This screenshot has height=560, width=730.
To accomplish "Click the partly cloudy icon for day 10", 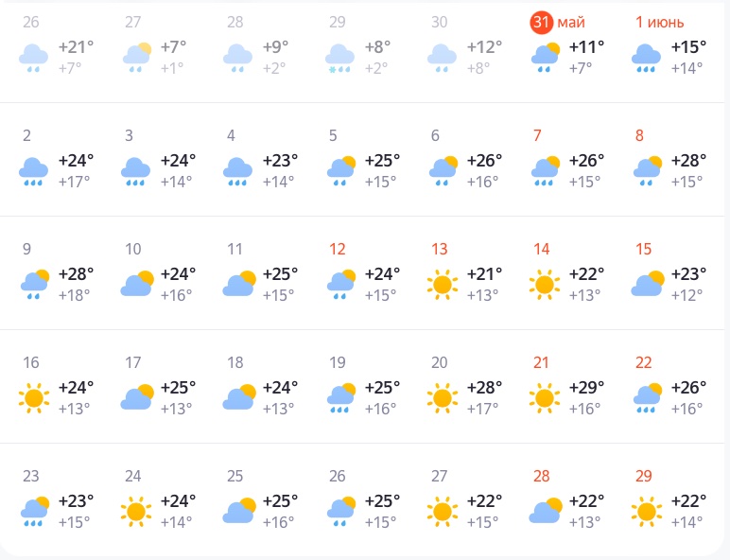I will point(136,284).
